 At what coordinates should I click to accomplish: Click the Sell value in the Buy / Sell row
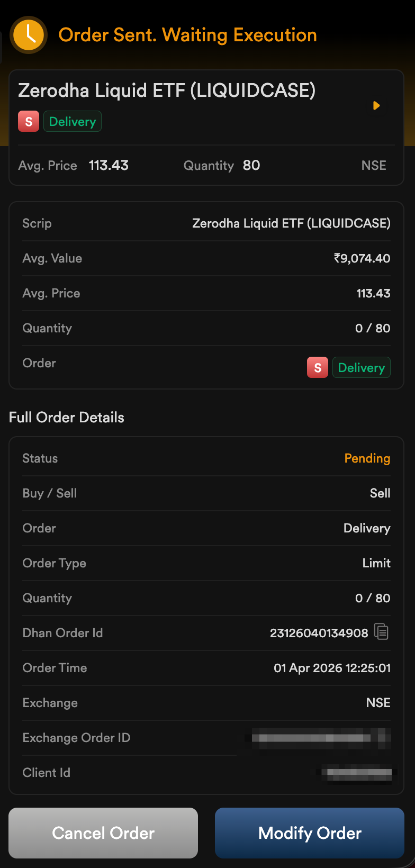pos(380,493)
